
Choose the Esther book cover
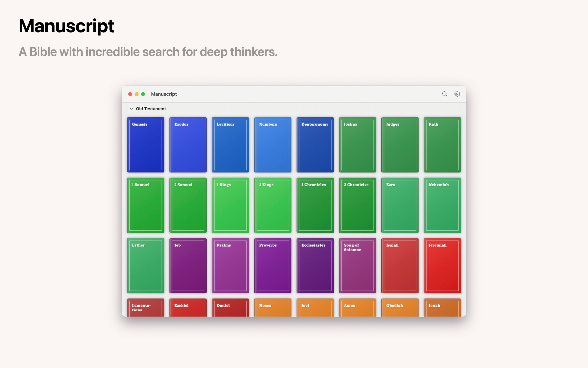tap(146, 266)
